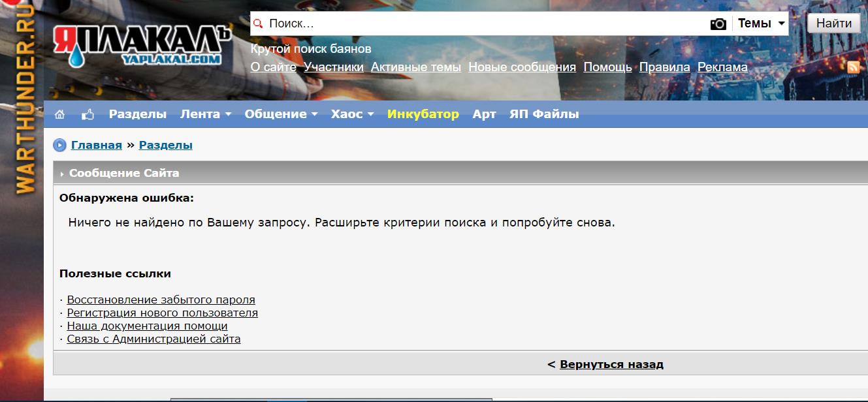Click the thumbs-up icon in navbar
Screen dimensions: 868x402
click(x=88, y=114)
